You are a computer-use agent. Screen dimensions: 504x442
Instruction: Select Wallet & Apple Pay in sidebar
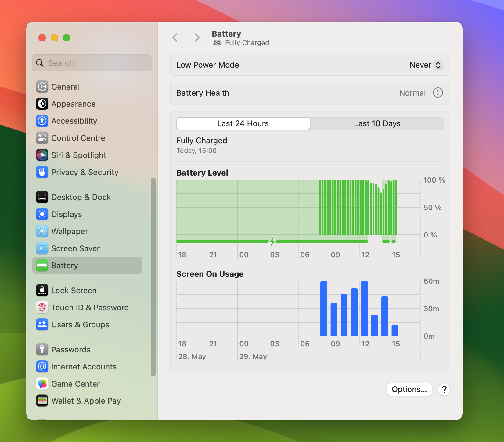[x=86, y=401]
